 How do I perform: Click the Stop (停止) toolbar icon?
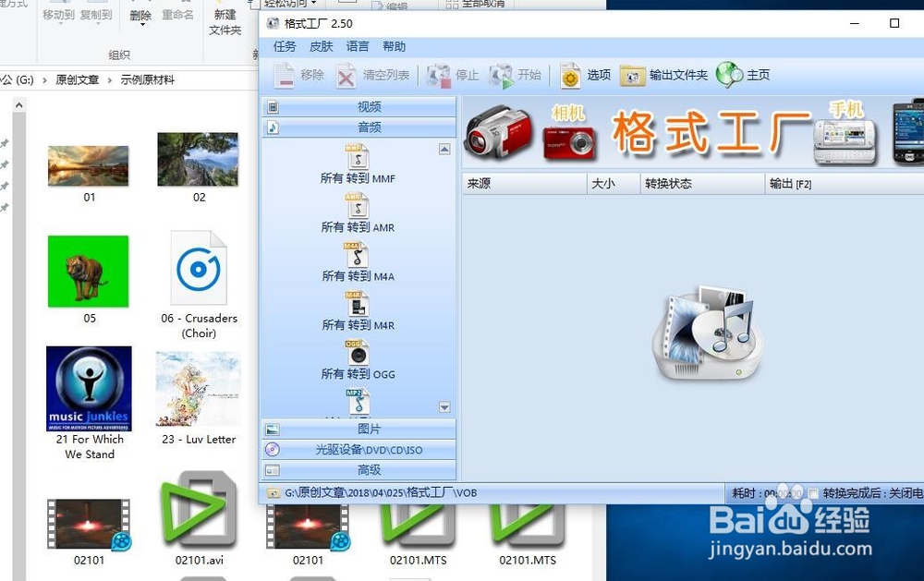point(438,76)
